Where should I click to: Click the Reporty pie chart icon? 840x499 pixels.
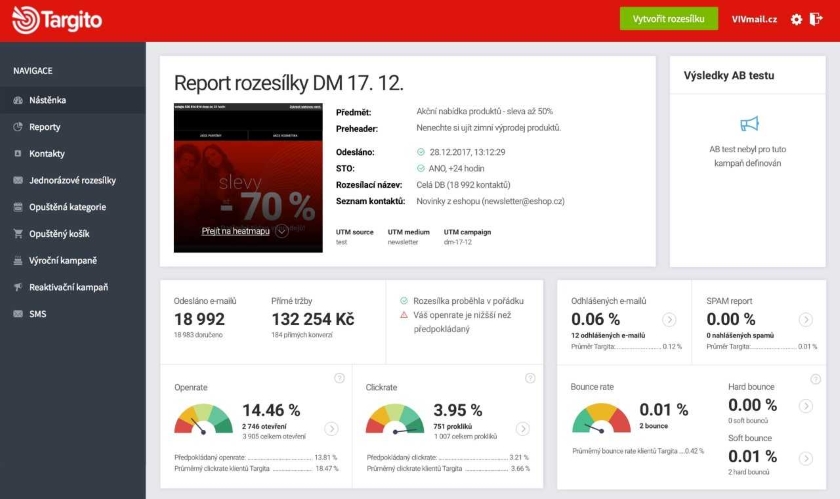click(18, 127)
